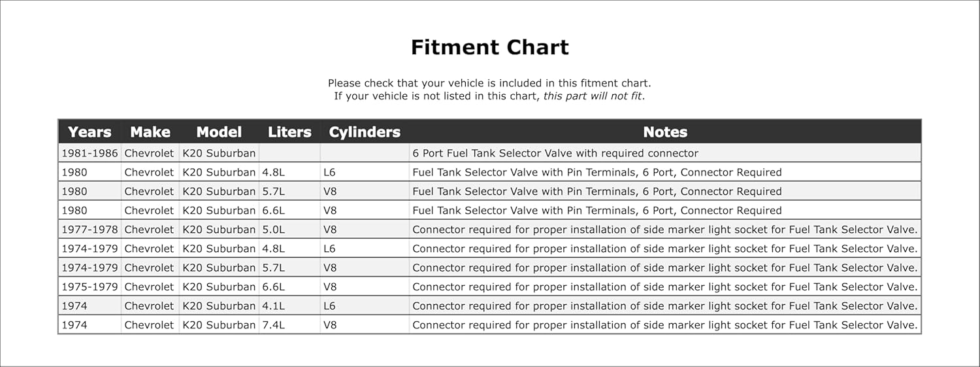The width and height of the screenshot is (980, 367).
Task: Select Chevrolet in the 1981-1986 row
Action: 150,154
